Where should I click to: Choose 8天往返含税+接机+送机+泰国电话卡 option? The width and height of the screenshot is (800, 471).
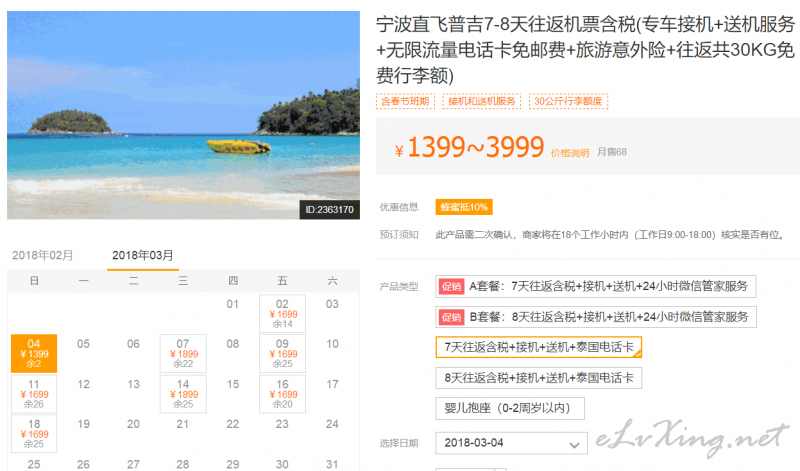[538, 378]
